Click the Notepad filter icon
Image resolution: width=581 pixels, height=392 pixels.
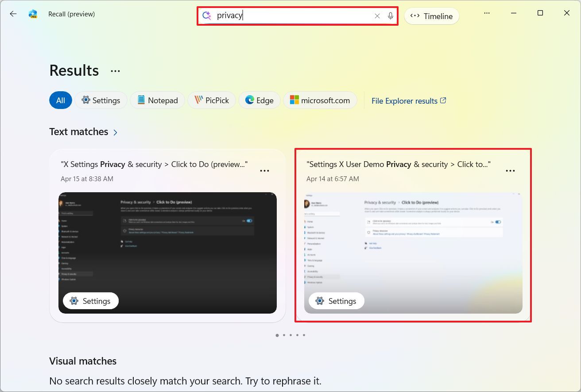pyautogui.click(x=141, y=100)
